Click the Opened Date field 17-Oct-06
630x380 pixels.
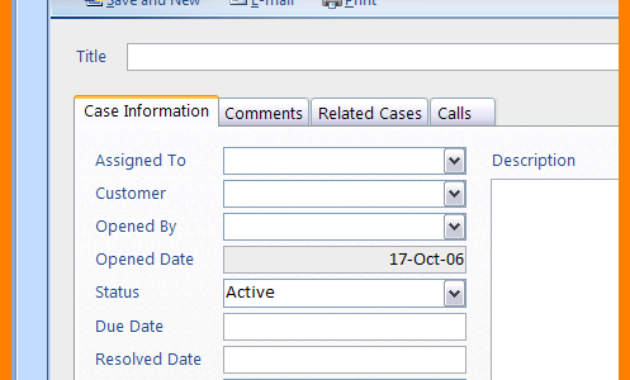[345, 259]
